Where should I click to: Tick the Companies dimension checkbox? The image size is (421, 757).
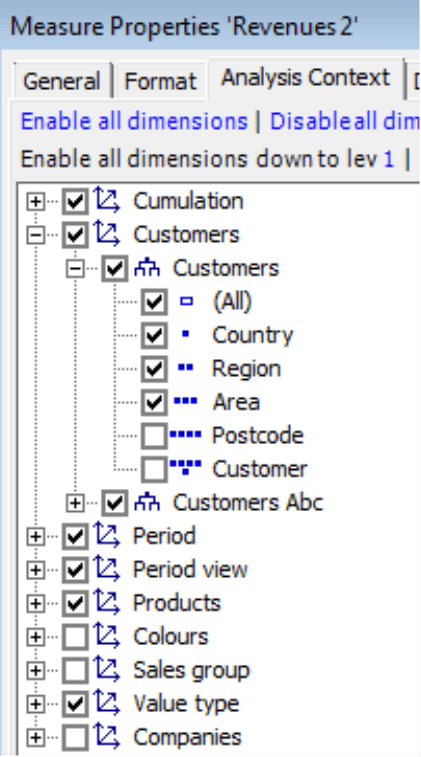pos(75,738)
